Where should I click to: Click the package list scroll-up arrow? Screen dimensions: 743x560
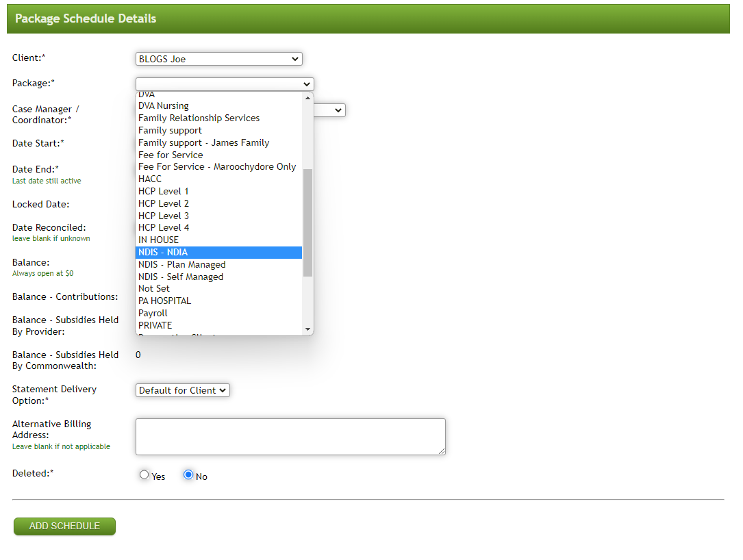pyautogui.click(x=307, y=97)
